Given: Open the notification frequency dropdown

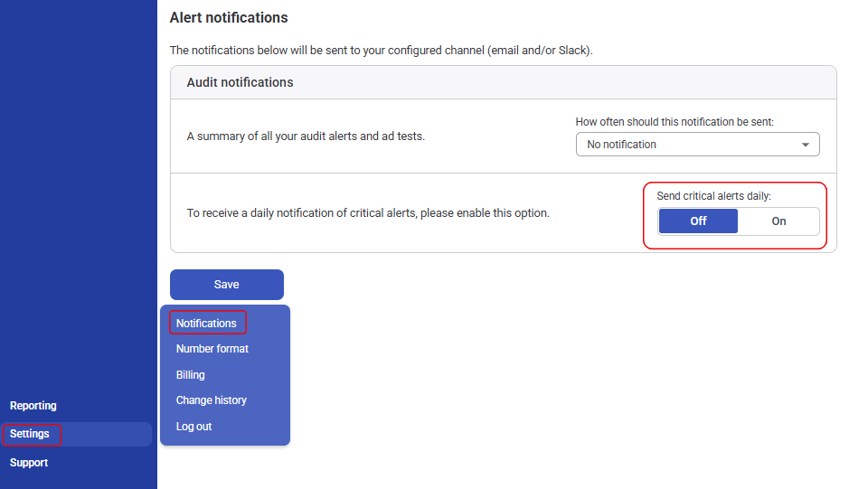Looking at the screenshot, I should [x=696, y=145].
